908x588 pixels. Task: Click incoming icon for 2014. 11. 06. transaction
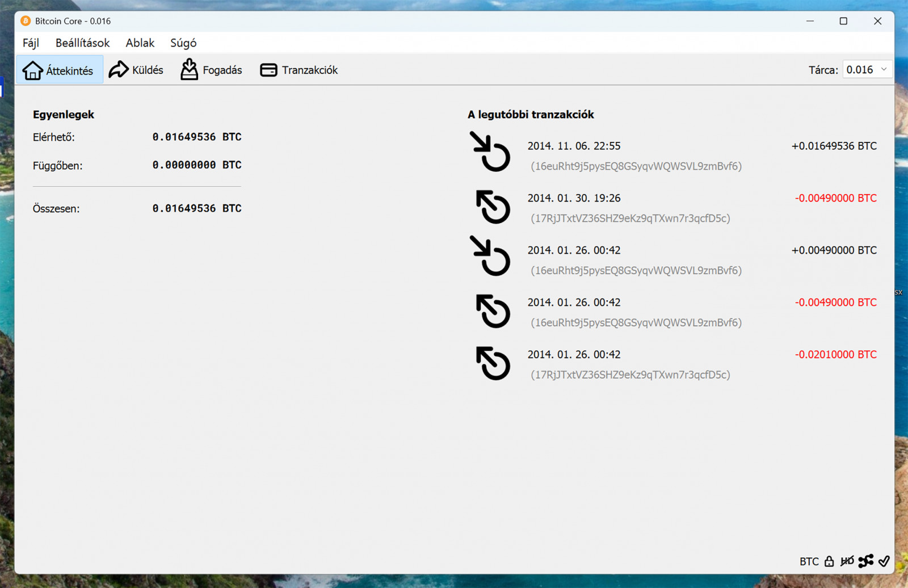490,152
